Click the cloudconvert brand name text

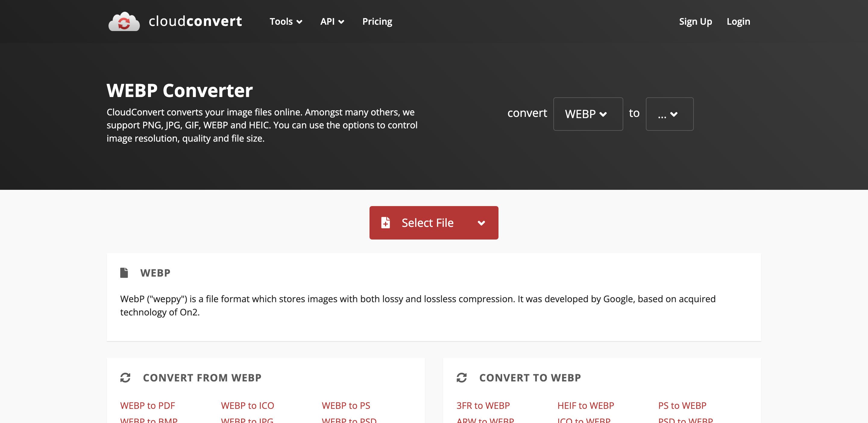pos(195,21)
